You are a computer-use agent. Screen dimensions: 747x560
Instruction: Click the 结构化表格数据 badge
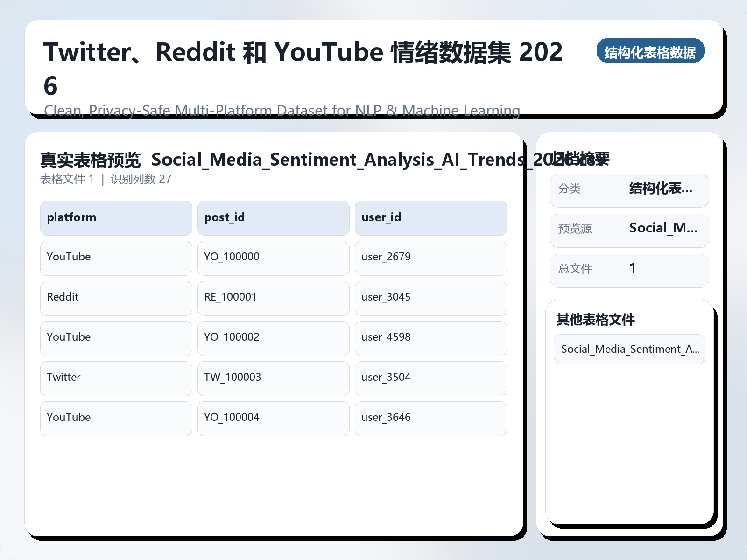(651, 51)
